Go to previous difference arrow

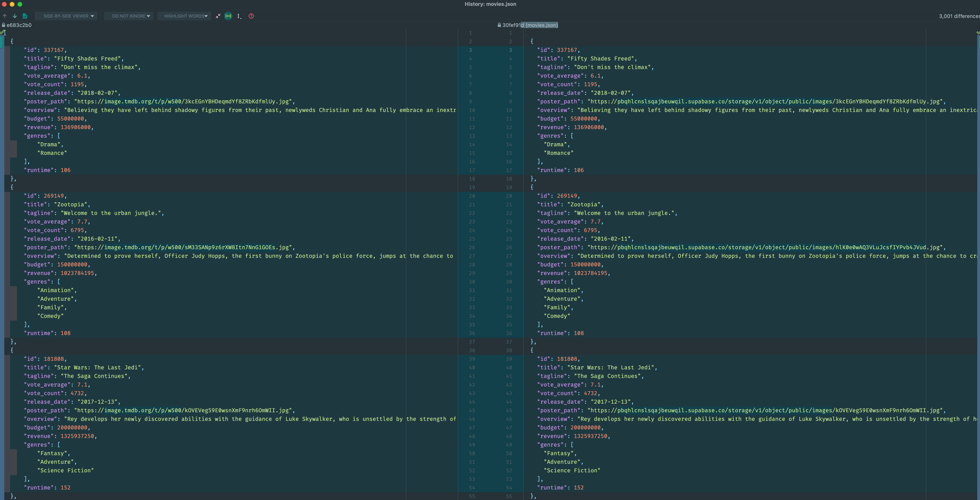(5, 16)
